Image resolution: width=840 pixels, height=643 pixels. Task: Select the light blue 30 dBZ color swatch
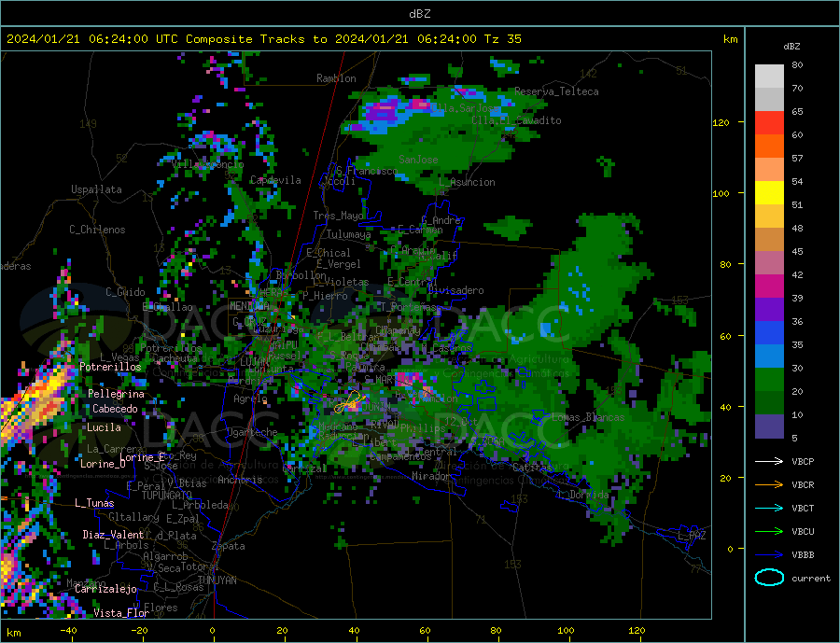pyautogui.click(x=769, y=356)
